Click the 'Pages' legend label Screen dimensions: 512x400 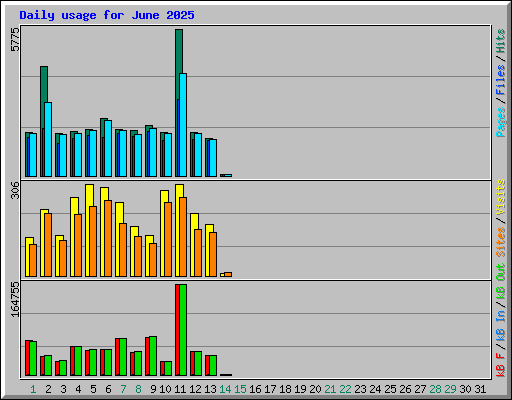(501, 122)
